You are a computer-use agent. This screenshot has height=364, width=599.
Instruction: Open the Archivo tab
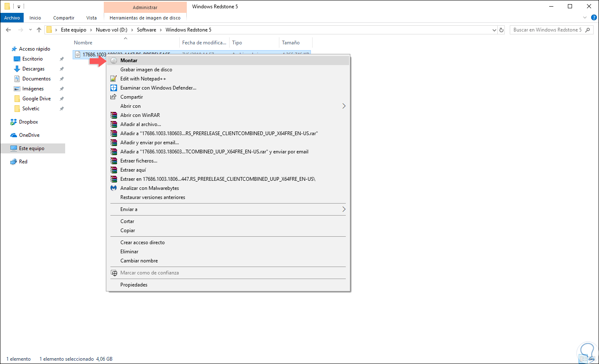click(x=12, y=18)
